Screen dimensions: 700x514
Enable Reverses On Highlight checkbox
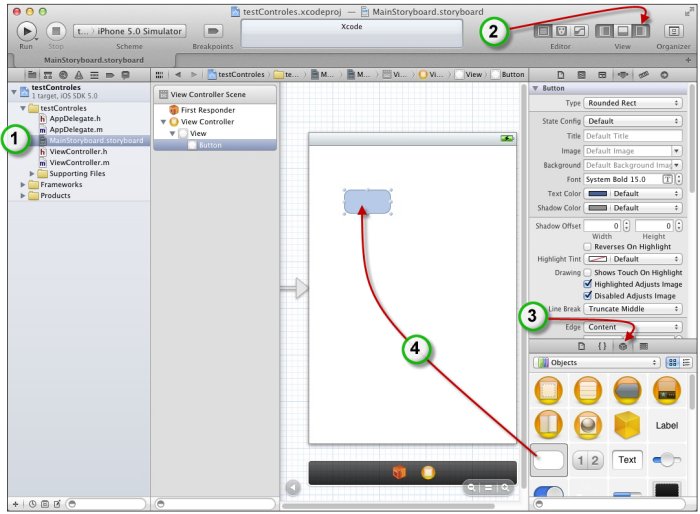tap(588, 247)
